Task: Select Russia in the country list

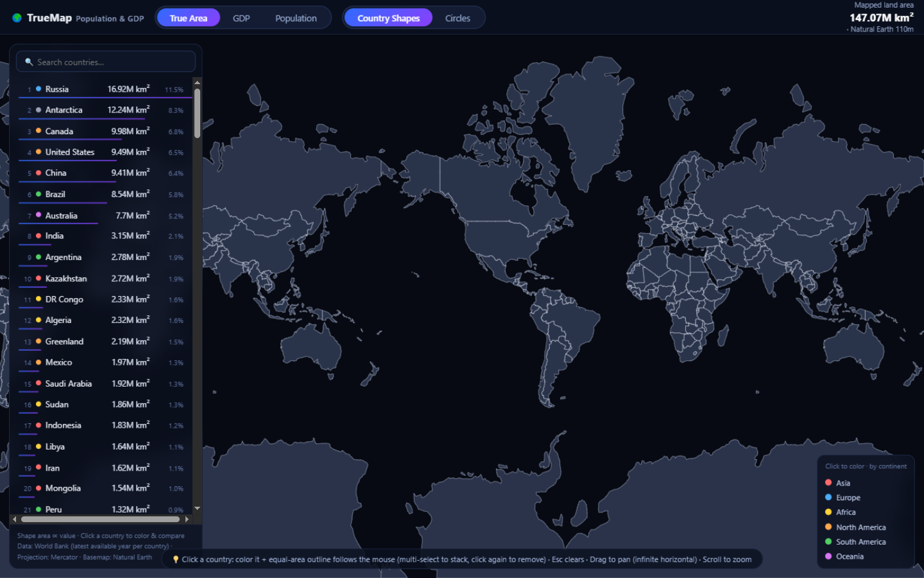Action: click(105, 89)
